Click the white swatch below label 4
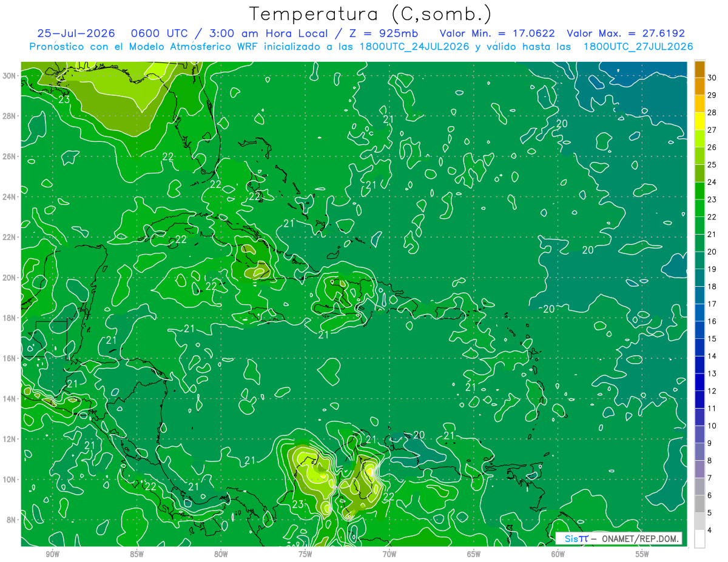This screenshot has width=728, height=562. click(x=699, y=539)
